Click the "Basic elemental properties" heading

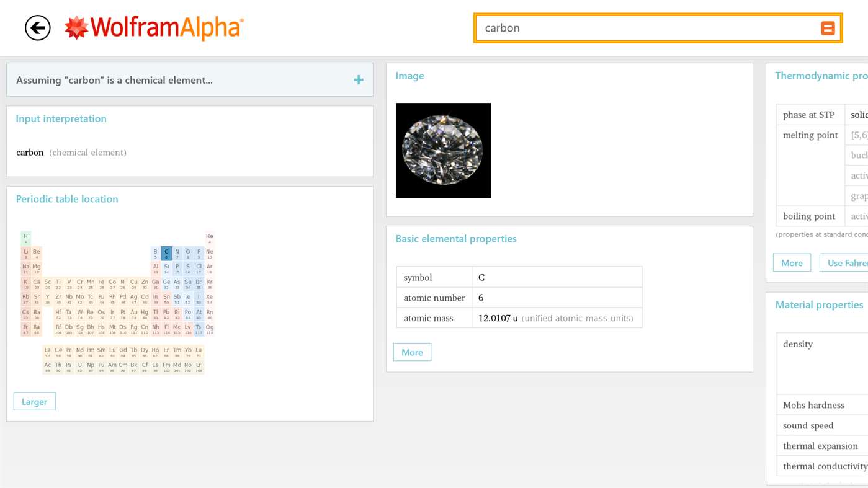coord(456,238)
